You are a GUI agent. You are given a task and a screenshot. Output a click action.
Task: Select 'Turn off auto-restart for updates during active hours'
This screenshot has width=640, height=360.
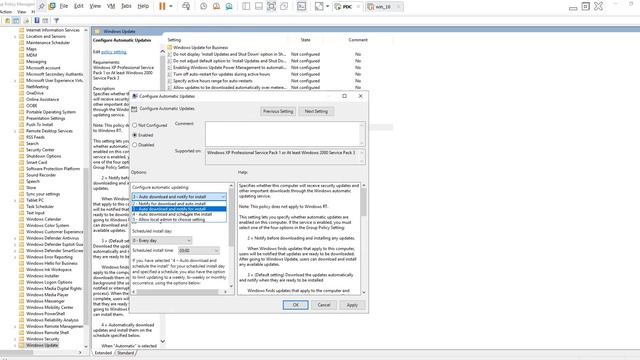(x=222, y=74)
